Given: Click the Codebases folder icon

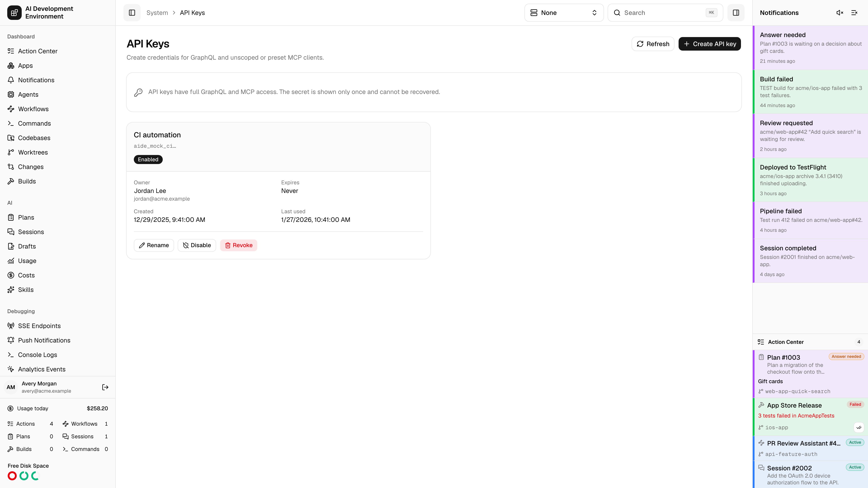Looking at the screenshot, I should click(11, 138).
